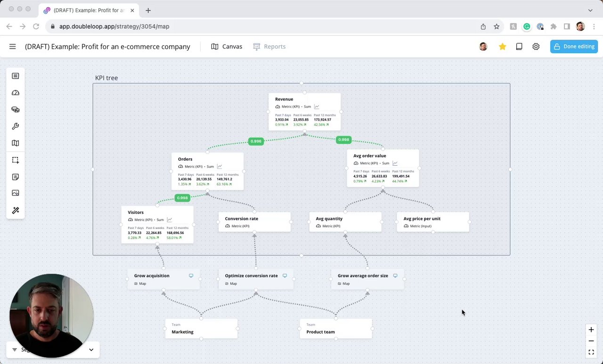Image resolution: width=603 pixels, height=364 pixels.
Task: Select the Orders metric card
Action: click(x=208, y=171)
